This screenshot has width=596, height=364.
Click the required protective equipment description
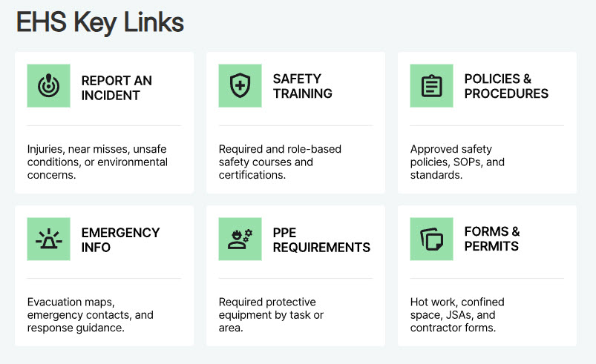271,314
